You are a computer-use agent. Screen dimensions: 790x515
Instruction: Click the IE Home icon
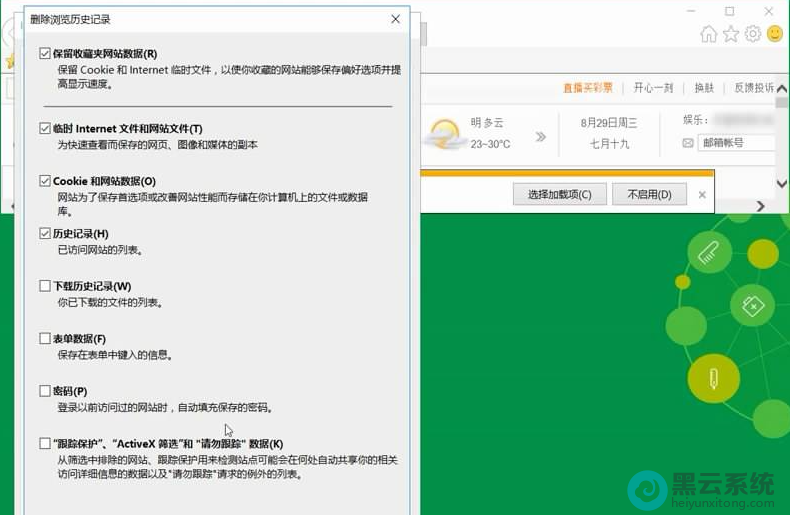tap(708, 34)
